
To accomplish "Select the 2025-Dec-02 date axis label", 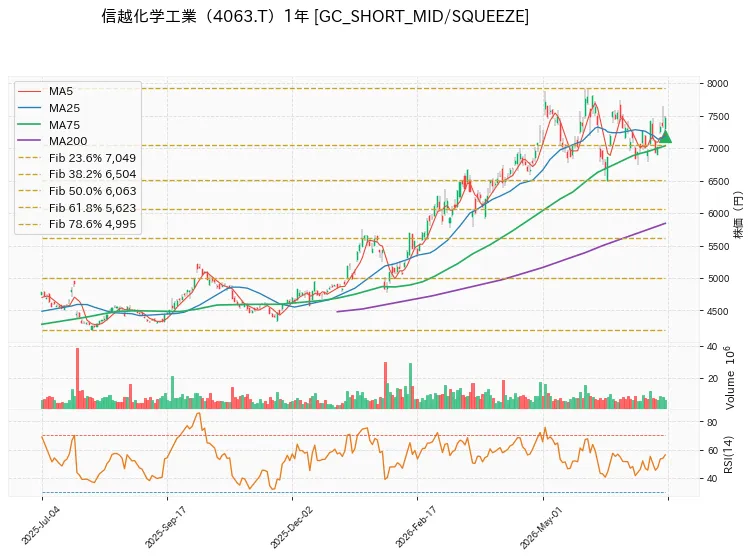I will point(291,527).
